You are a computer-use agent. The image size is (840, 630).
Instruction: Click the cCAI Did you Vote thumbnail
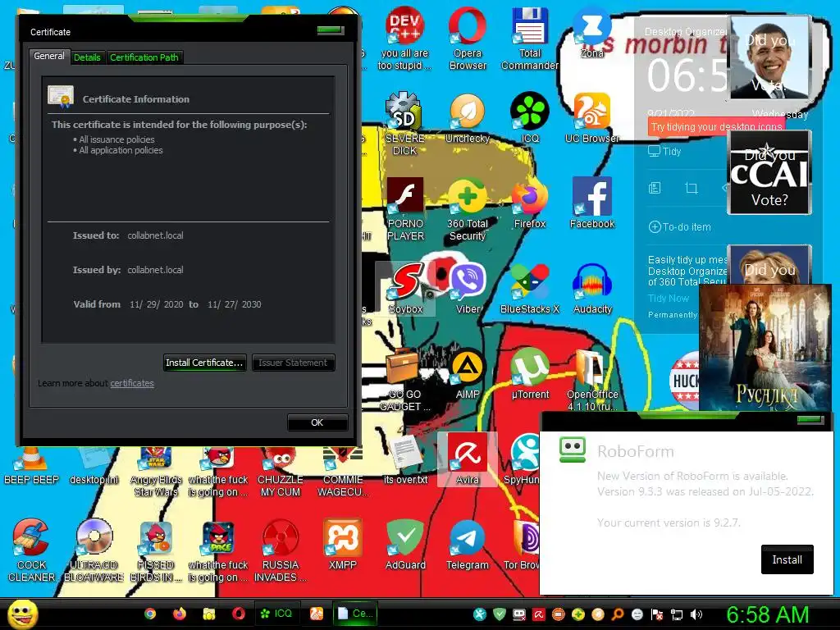(x=769, y=172)
